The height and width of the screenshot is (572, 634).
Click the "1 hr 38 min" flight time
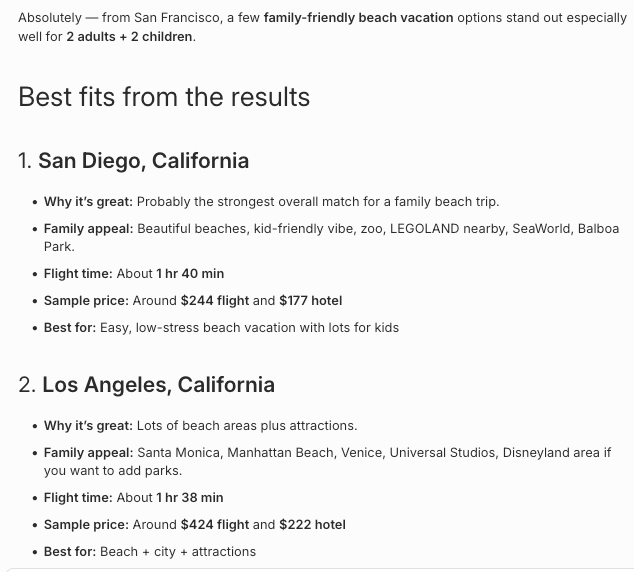click(x=190, y=498)
